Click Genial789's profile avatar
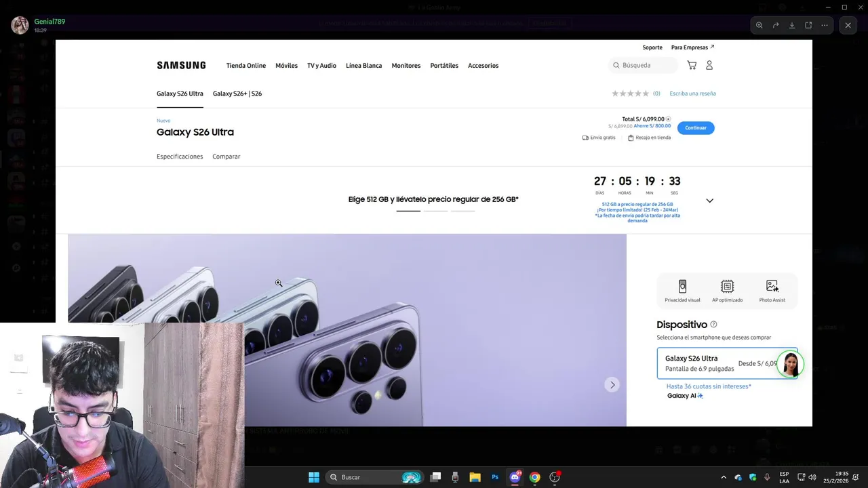 click(x=20, y=25)
